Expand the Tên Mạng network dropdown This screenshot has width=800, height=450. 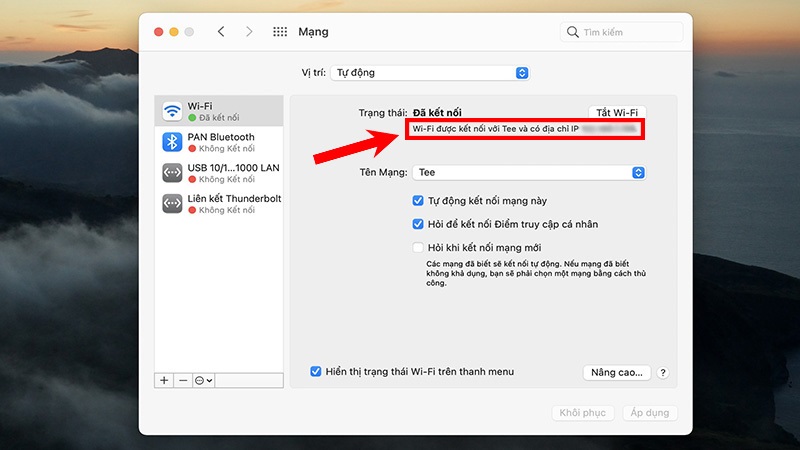click(529, 173)
